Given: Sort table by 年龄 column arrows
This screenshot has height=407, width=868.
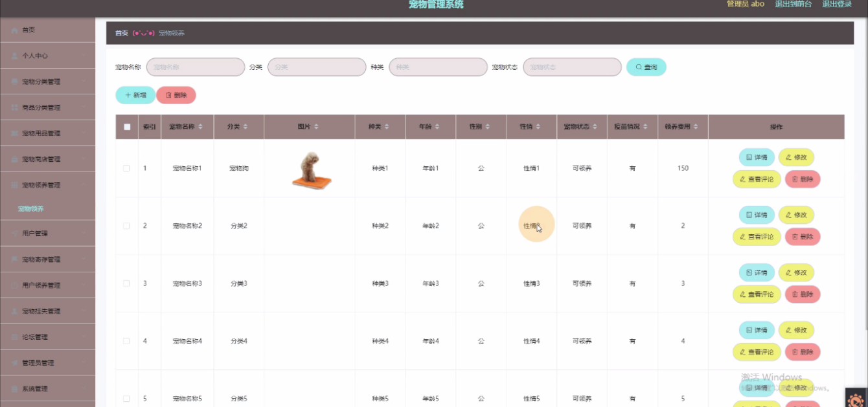Looking at the screenshot, I should pos(437,127).
